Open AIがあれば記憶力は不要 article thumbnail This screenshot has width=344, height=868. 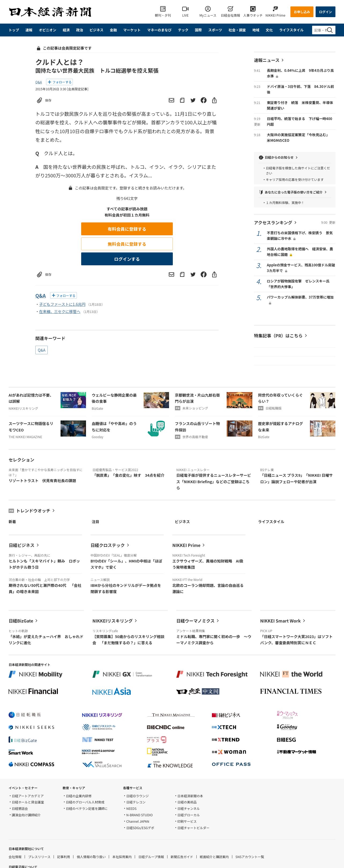click(x=73, y=400)
